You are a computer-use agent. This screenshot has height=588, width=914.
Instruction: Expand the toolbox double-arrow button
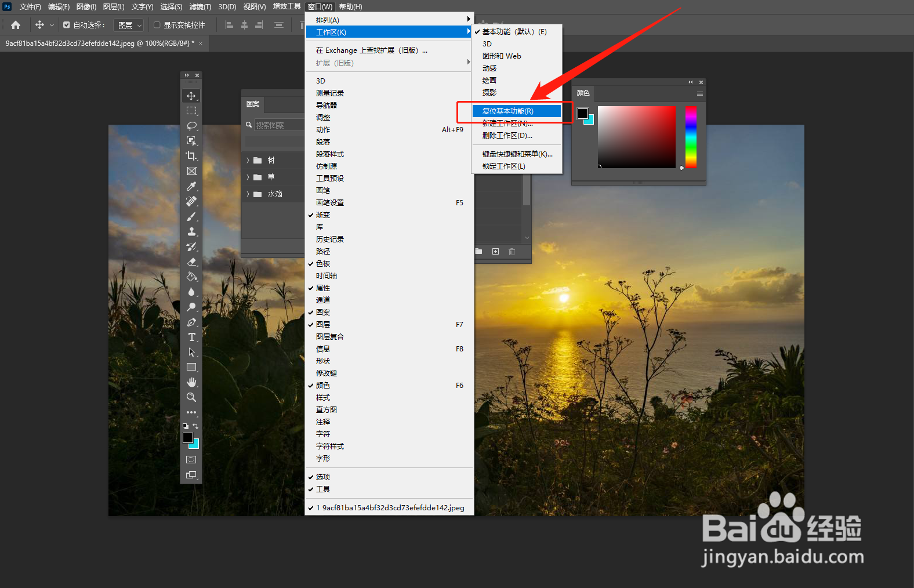(187, 75)
